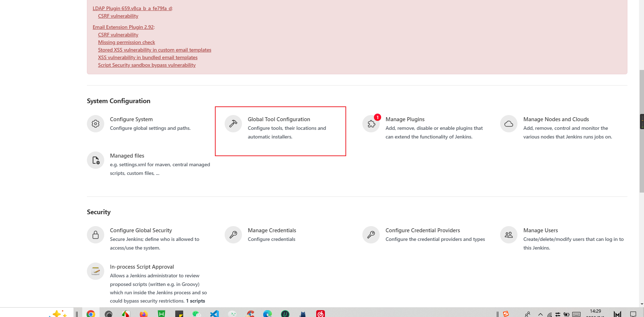
Task: Click the Manage Nodes and Clouds cloud icon
Action: (x=509, y=124)
